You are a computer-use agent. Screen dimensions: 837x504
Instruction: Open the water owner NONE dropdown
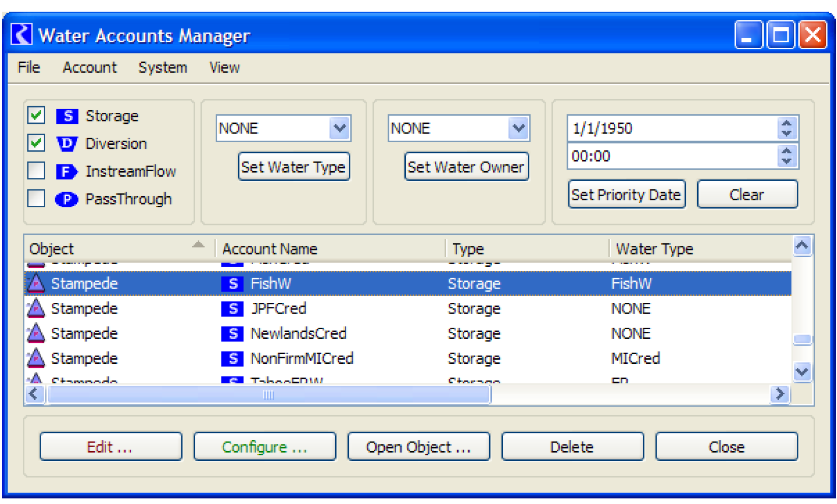coord(518,128)
